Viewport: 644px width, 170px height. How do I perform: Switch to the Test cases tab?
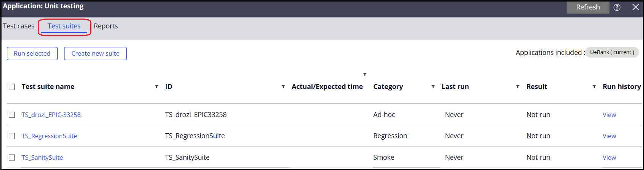pos(19,26)
